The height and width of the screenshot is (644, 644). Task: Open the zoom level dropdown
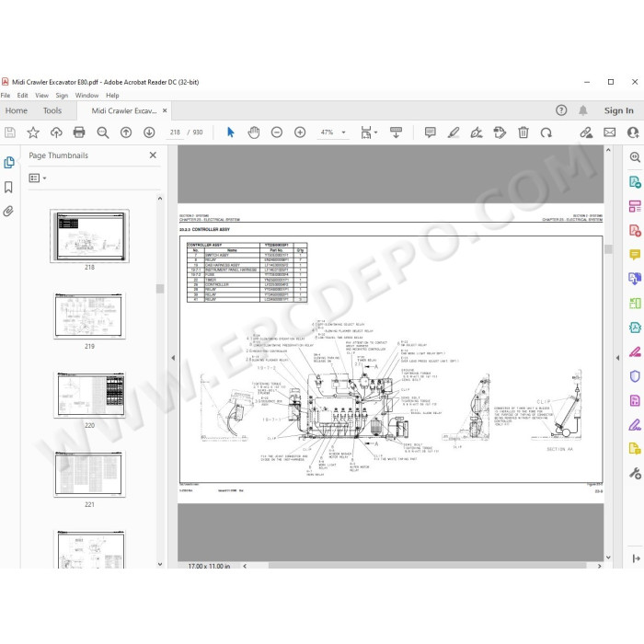point(343,132)
